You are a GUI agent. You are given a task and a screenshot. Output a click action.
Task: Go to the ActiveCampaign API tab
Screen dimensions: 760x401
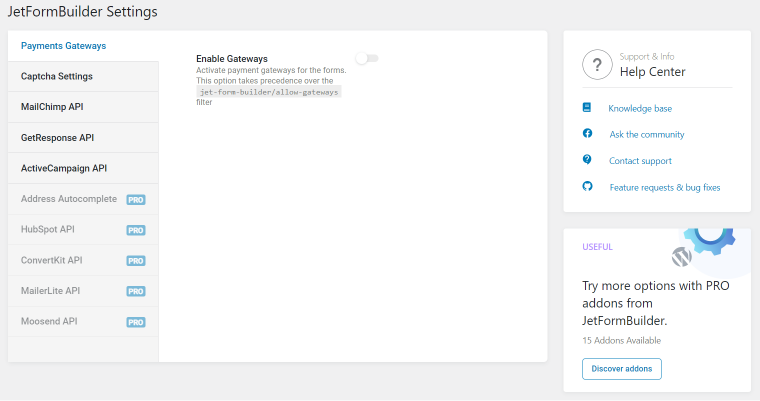pyautogui.click(x=83, y=168)
